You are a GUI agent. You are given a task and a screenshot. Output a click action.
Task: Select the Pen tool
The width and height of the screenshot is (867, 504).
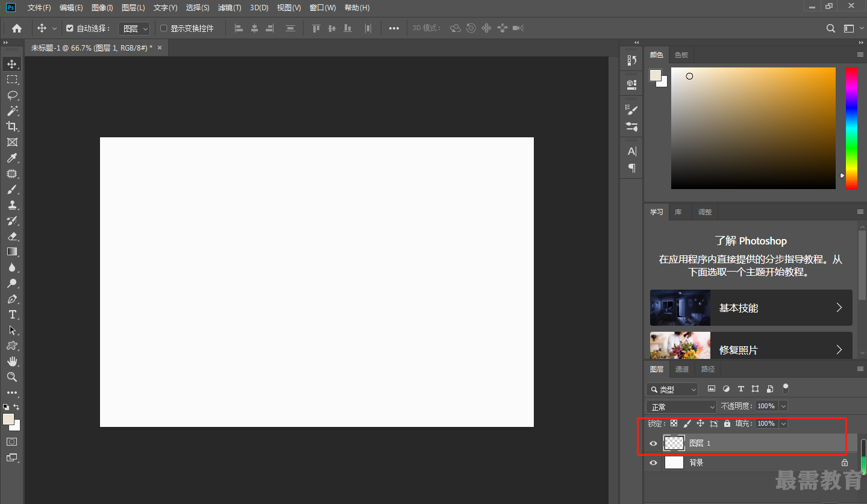(12, 299)
